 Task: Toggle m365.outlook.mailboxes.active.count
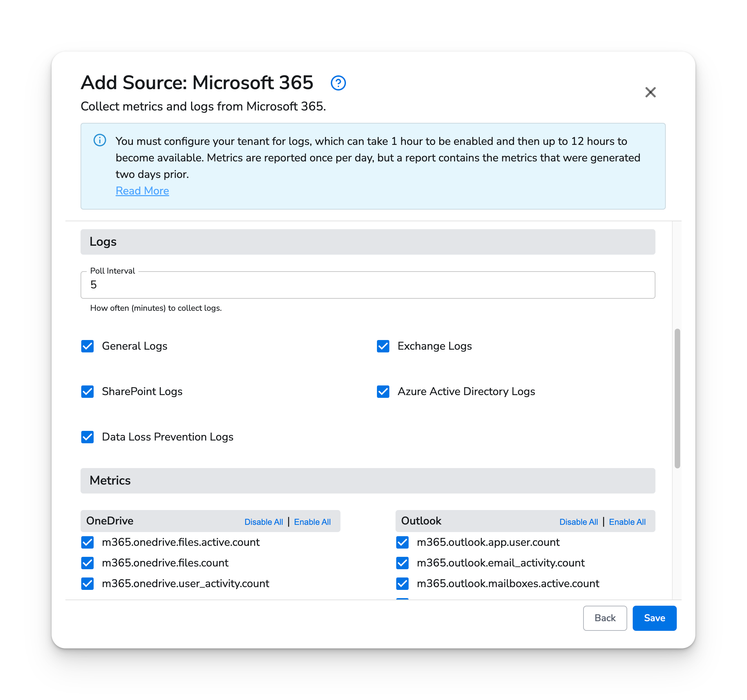402,584
